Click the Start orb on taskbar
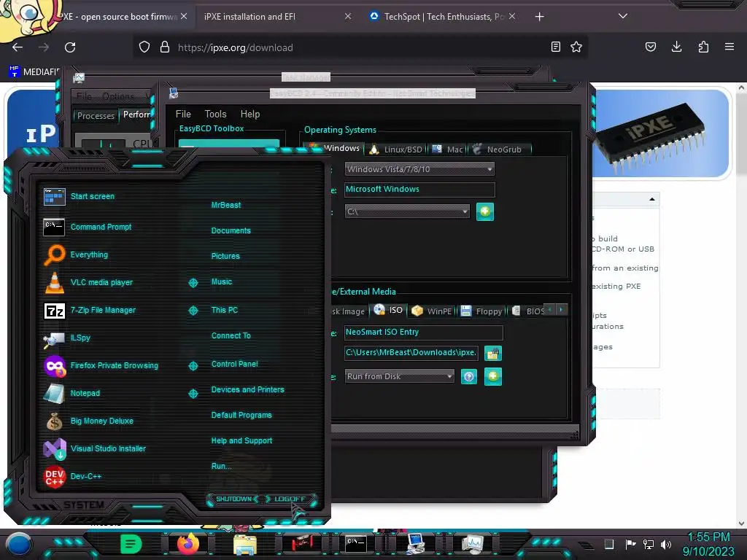This screenshot has height=560, width=747. [19, 544]
